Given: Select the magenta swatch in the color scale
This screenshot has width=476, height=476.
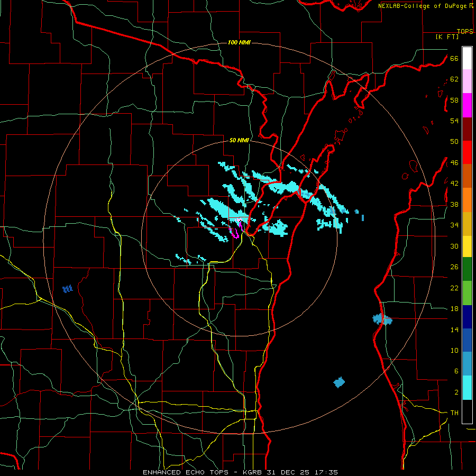Looking at the screenshot, I should click(x=467, y=105).
